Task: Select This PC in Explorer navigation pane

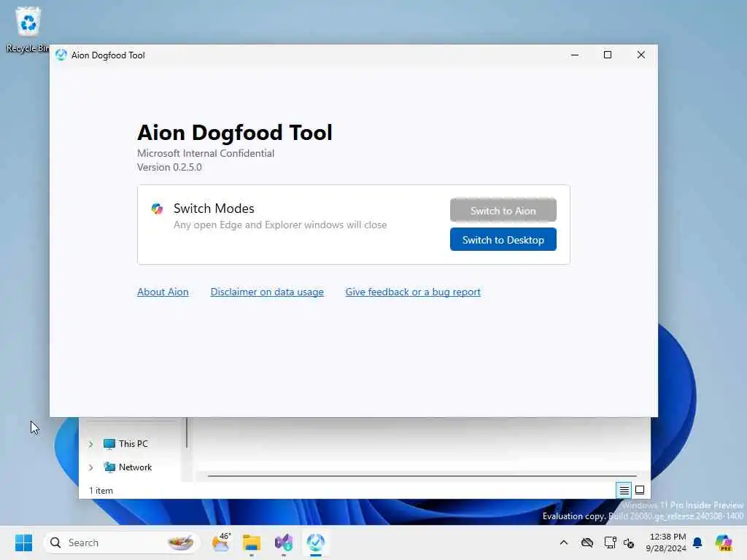Action: [125, 444]
